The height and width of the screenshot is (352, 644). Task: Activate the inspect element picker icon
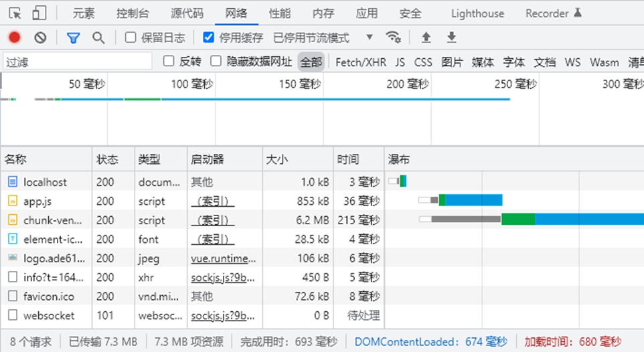pyautogui.click(x=15, y=13)
